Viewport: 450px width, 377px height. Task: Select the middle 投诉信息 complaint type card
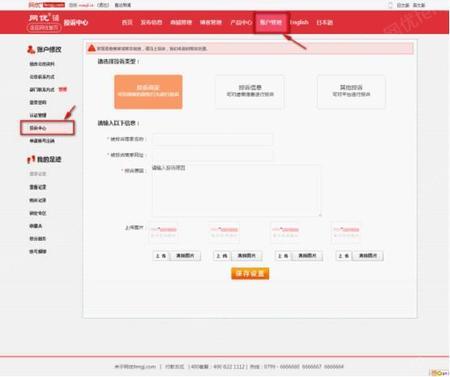[250, 92]
